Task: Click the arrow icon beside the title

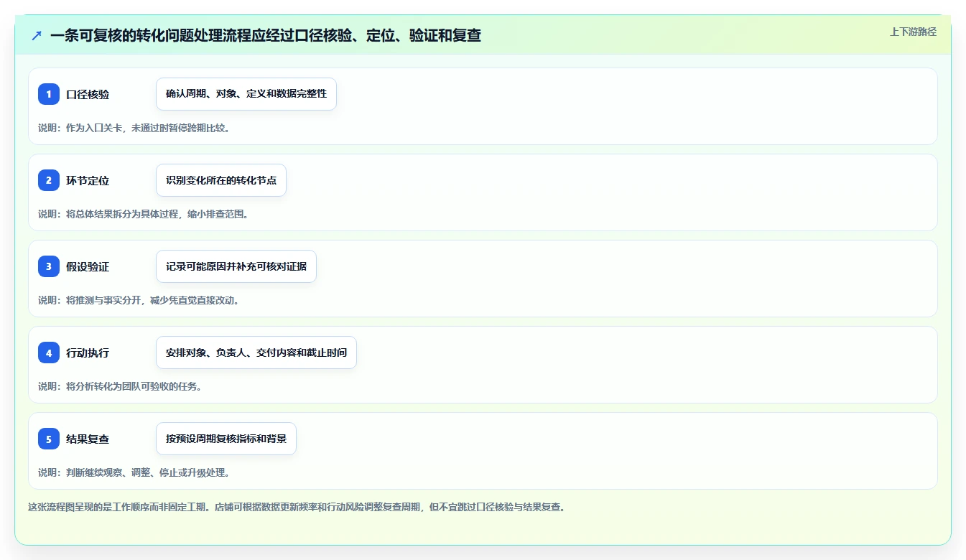Action: (x=37, y=35)
